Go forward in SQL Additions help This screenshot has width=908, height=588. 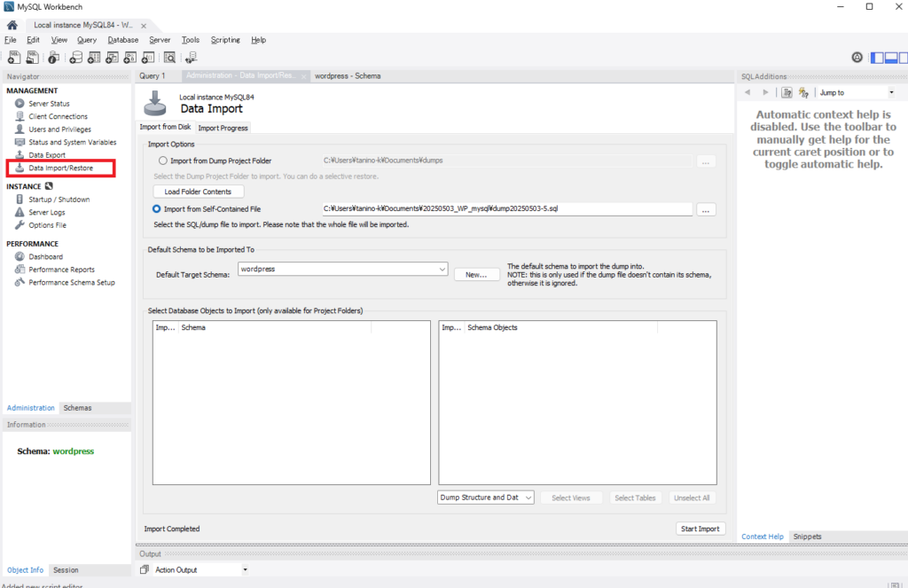(x=765, y=93)
